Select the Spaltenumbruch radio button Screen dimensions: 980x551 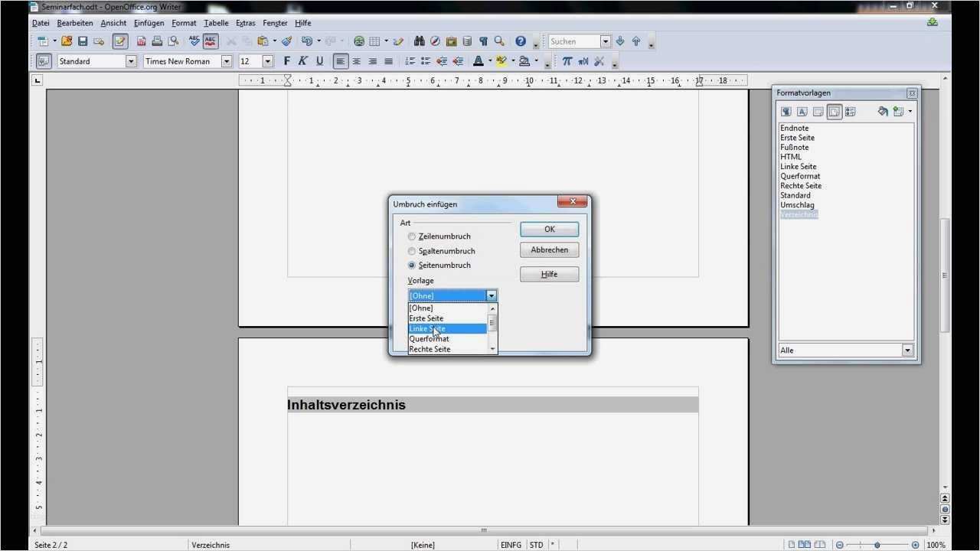pyautogui.click(x=412, y=251)
